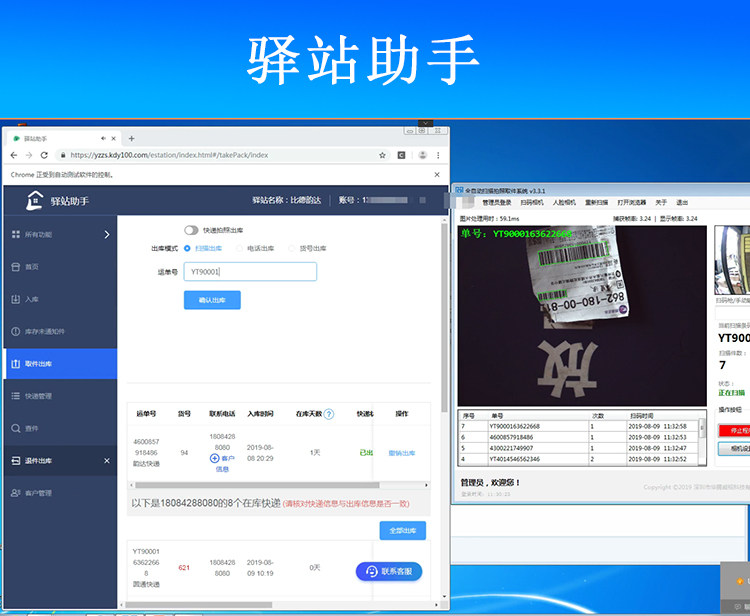Image resolution: width=750 pixels, height=616 pixels.
Task: Click the lock icon in address bar
Action: [x=63, y=155]
